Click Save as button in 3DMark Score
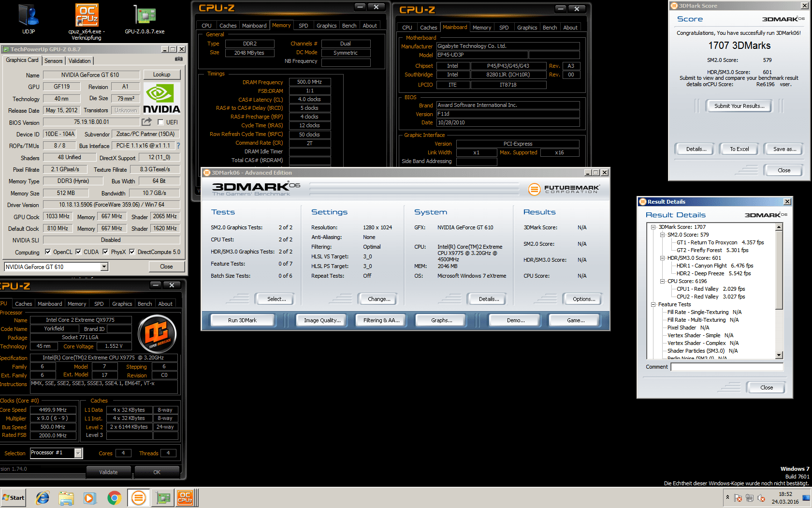812x508 pixels. [784, 149]
